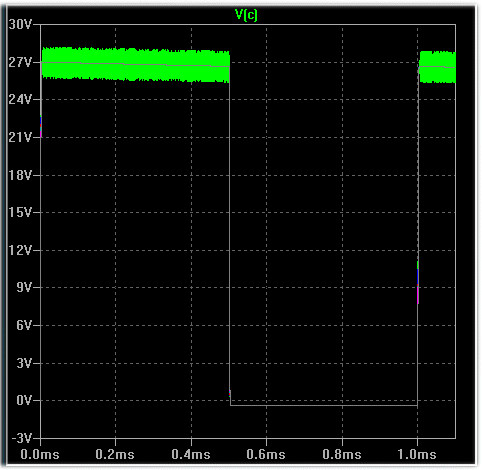Image resolution: width=482 pixels, height=470 pixels.
Task: Click the 21V vertical axis label
Action: 20,137
